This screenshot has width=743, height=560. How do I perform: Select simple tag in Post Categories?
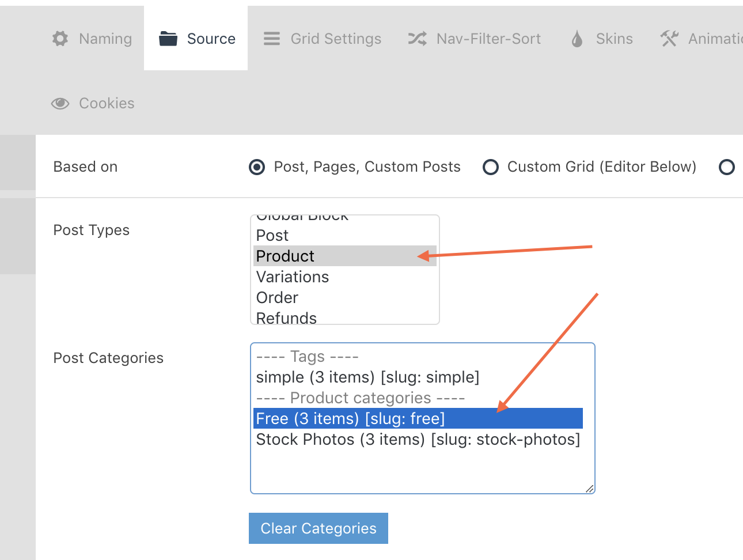tap(367, 377)
